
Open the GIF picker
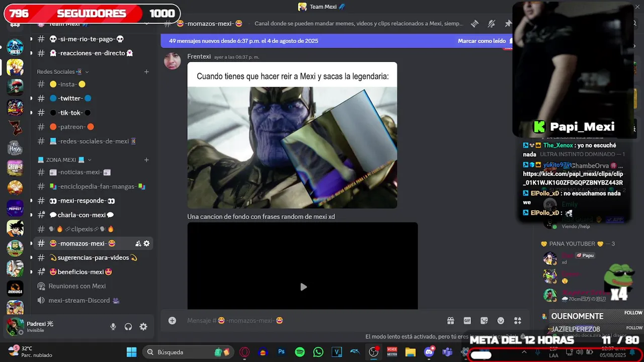(467, 321)
